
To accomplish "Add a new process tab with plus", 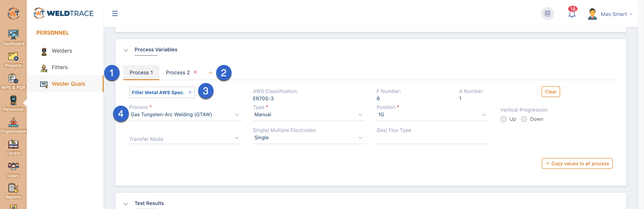I will (x=210, y=73).
